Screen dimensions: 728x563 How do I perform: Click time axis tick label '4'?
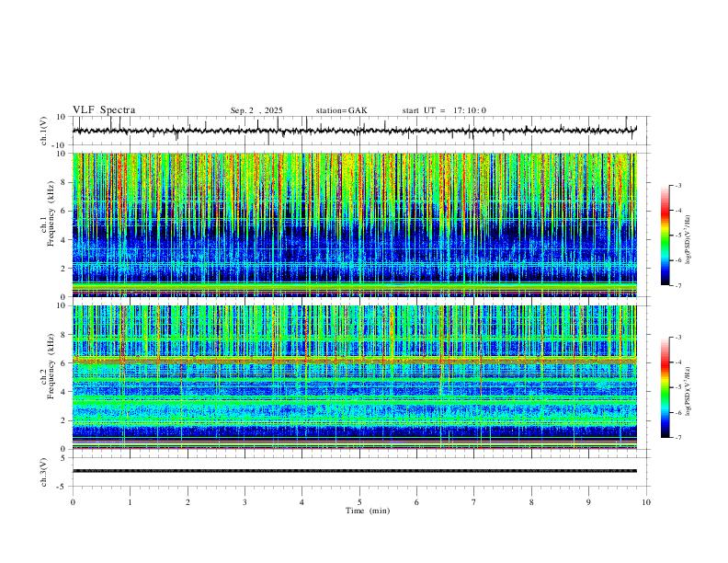[302, 502]
